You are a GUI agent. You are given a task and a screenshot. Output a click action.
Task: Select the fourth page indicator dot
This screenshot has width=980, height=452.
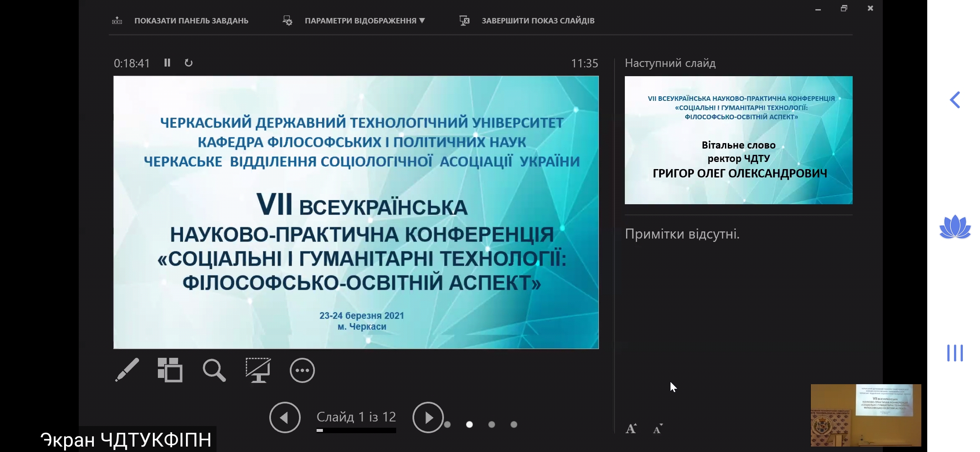[514, 424]
